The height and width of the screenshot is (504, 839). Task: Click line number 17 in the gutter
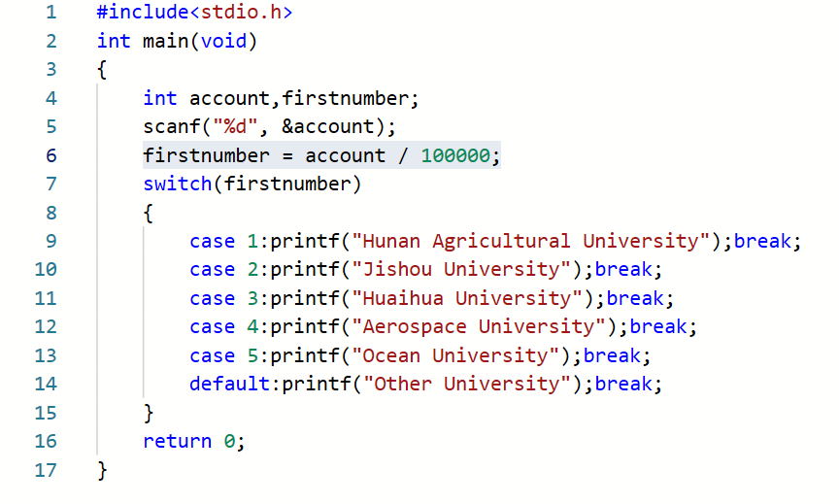coord(45,470)
